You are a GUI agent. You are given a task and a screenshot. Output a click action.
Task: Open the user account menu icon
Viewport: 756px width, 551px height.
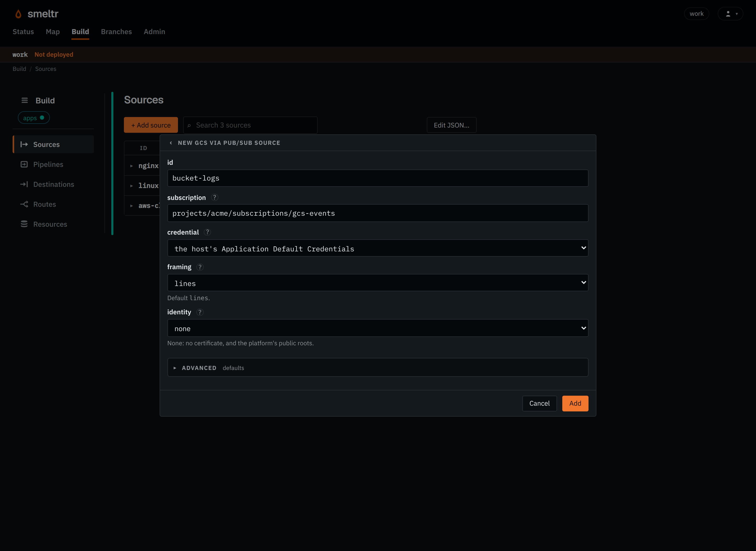tap(730, 14)
